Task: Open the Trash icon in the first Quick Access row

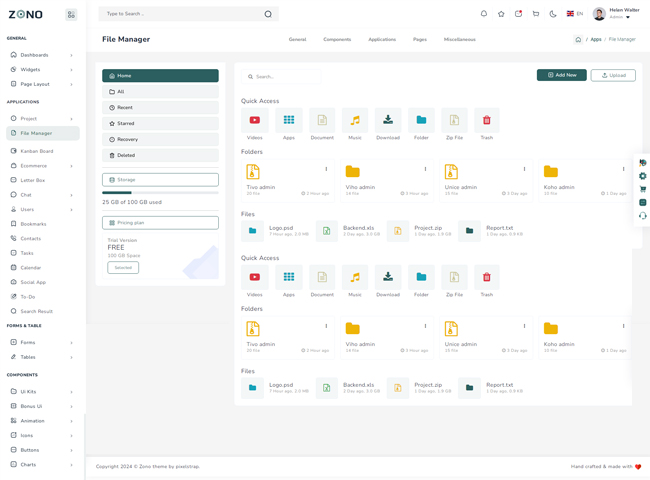Action: pyautogui.click(x=487, y=120)
